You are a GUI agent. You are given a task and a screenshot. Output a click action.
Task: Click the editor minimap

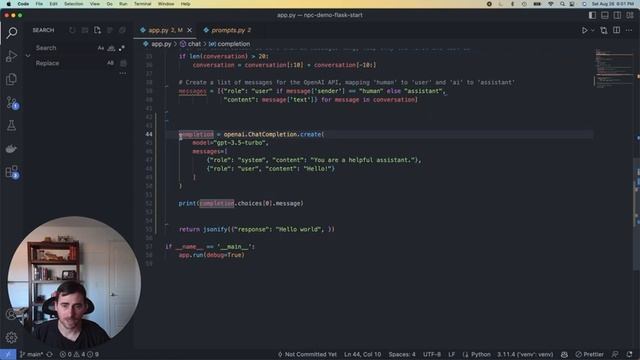click(x=614, y=68)
